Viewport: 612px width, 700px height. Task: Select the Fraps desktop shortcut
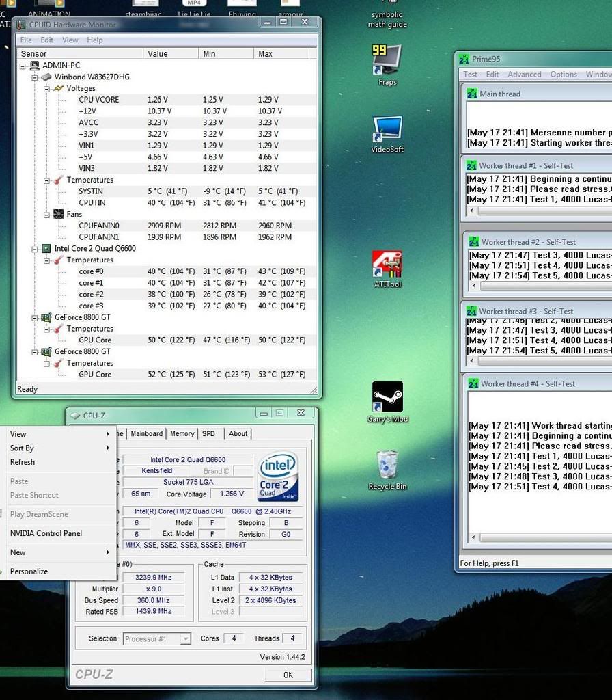pos(387,65)
